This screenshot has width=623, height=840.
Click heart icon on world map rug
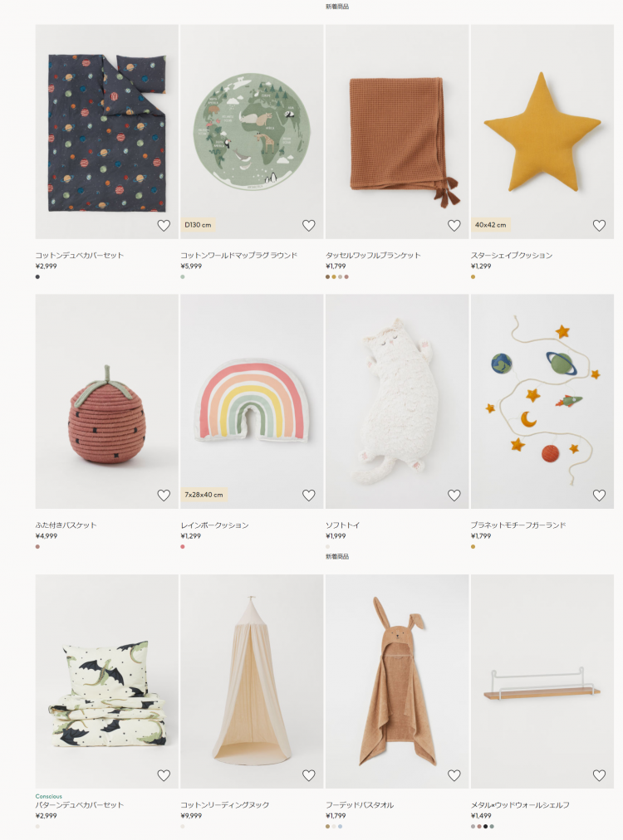pos(309,226)
